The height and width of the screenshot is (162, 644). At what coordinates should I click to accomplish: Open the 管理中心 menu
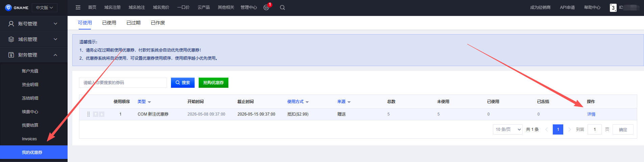click(x=249, y=7)
